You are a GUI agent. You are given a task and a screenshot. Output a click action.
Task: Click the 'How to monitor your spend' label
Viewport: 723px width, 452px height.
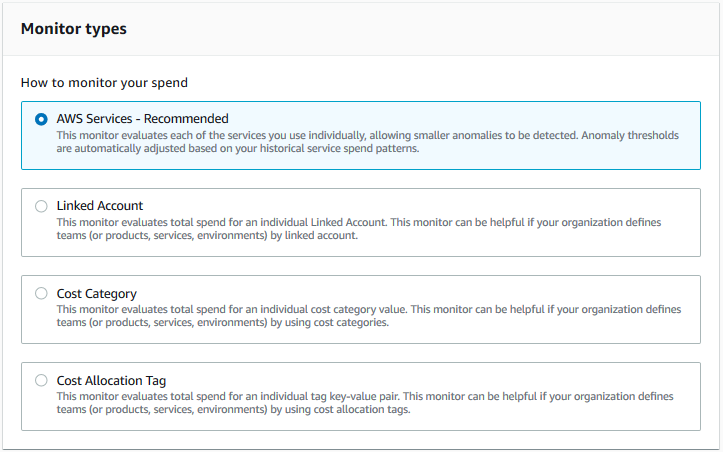[104, 83]
